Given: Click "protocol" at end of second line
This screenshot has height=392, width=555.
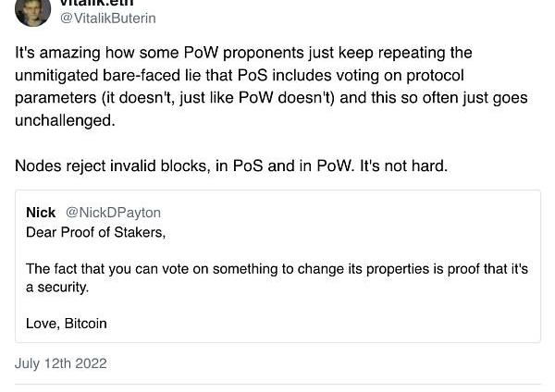Looking at the screenshot, I should click(435, 76).
